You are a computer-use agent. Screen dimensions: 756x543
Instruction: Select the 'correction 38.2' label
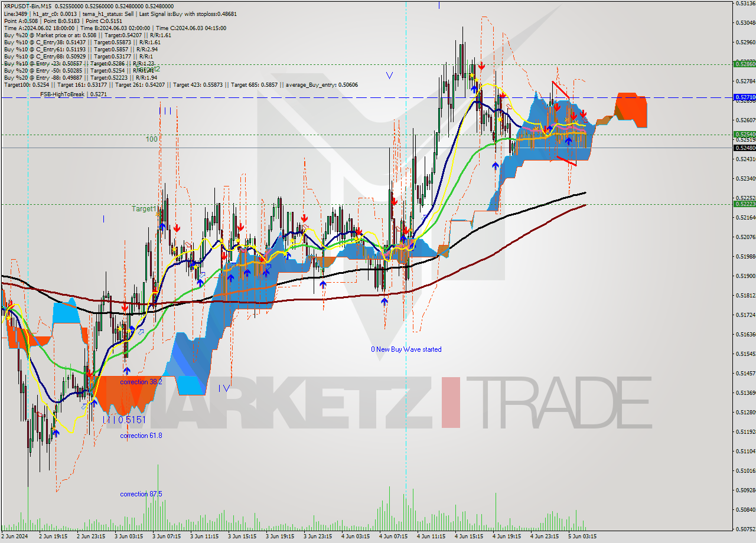click(141, 382)
